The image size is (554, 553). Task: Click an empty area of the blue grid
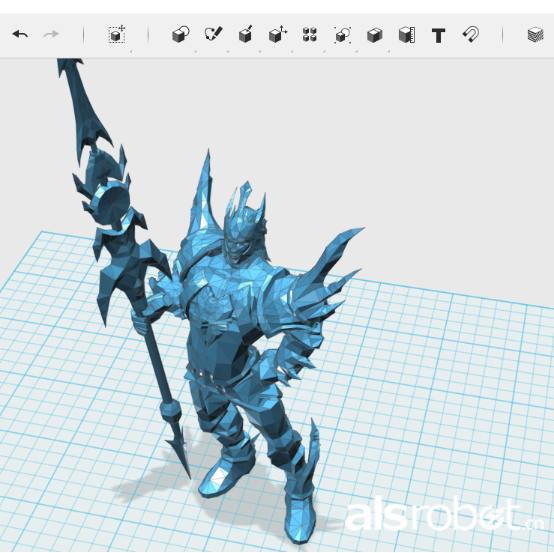pyautogui.click(x=424, y=389)
